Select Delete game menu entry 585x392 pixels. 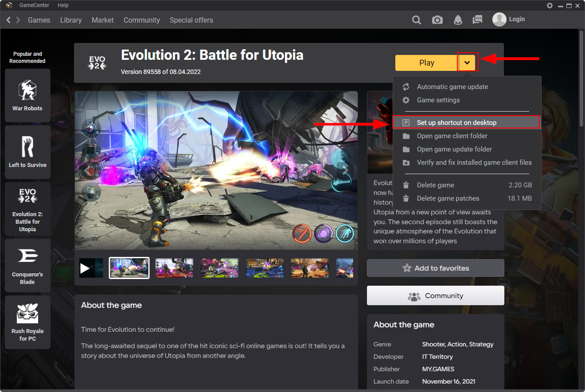click(435, 185)
